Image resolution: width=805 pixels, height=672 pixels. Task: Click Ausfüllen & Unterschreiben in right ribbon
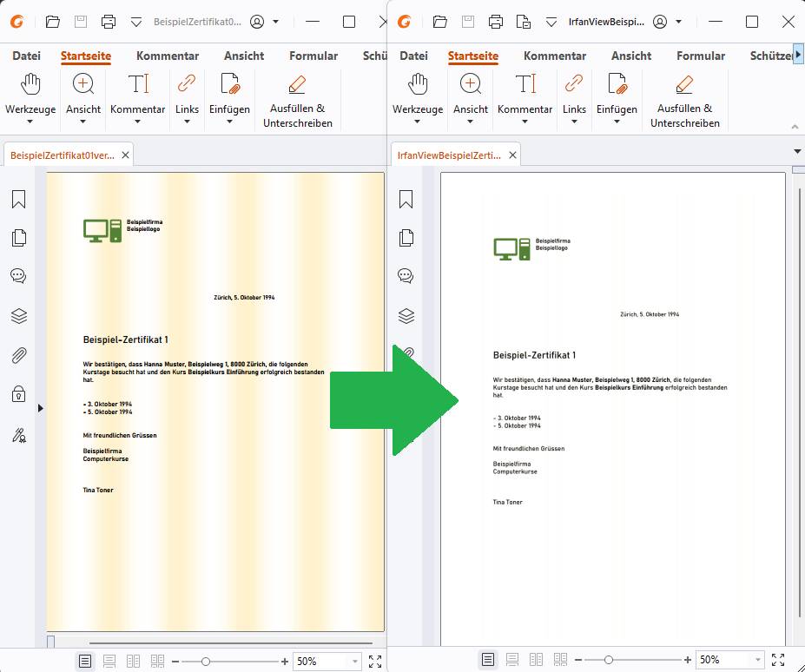(x=685, y=101)
